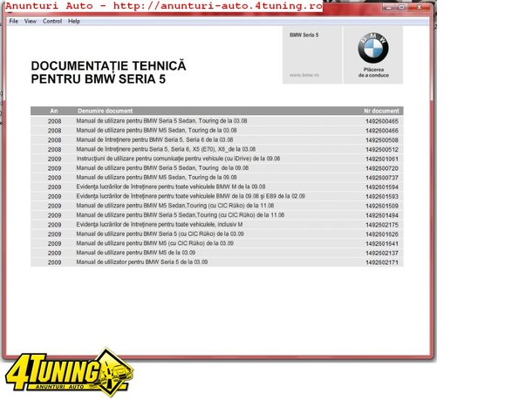
Task: Open the Control menu
Action: [x=52, y=21]
